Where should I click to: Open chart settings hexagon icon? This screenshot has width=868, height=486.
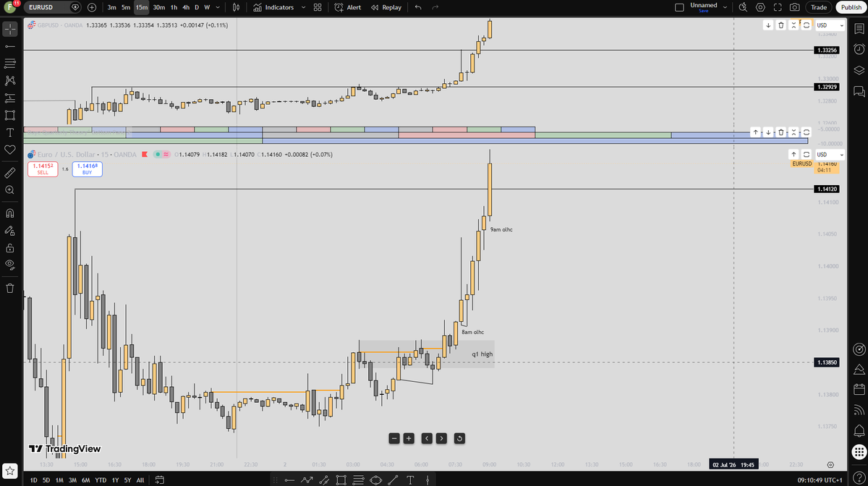pyautogui.click(x=760, y=7)
